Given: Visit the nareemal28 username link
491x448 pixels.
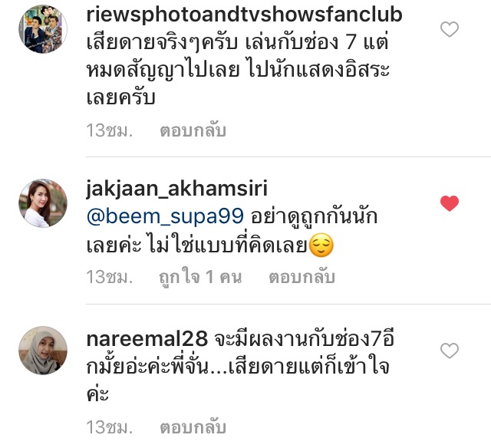Looking at the screenshot, I should [147, 338].
